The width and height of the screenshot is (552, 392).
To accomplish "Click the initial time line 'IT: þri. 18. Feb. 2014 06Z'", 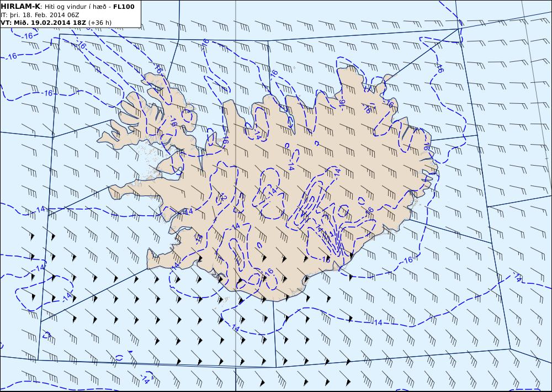I will coord(40,15).
